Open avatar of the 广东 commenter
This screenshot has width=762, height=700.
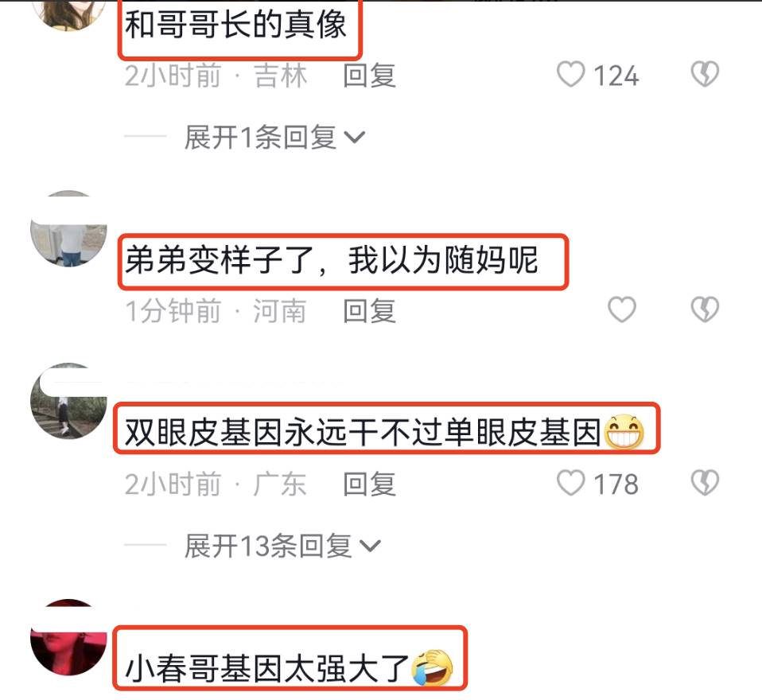pos(68,401)
